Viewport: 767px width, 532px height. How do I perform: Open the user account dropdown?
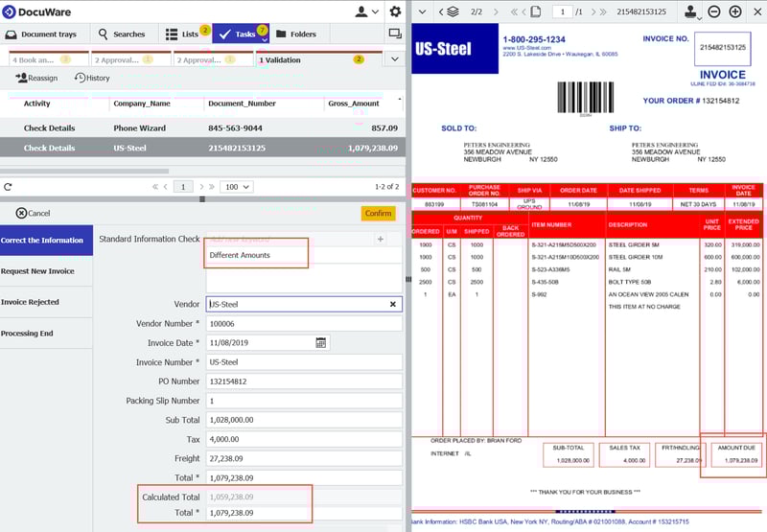366,12
